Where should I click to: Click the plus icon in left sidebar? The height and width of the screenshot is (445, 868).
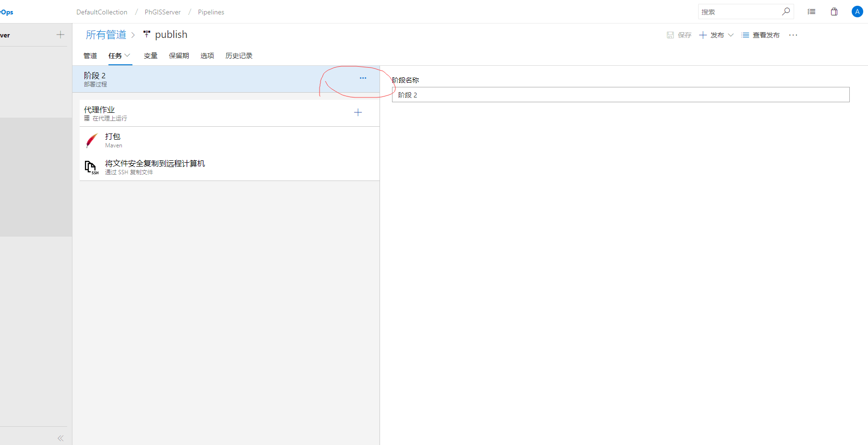60,35
